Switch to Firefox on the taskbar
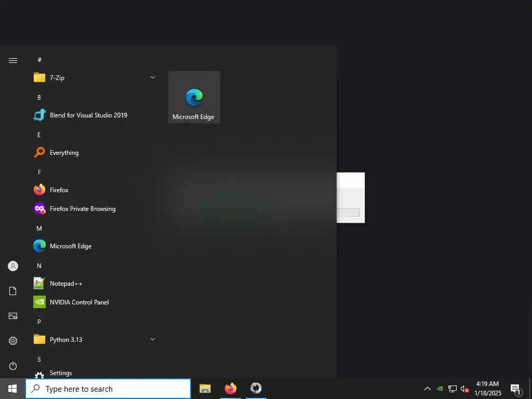This screenshot has width=532, height=399. coord(230,389)
